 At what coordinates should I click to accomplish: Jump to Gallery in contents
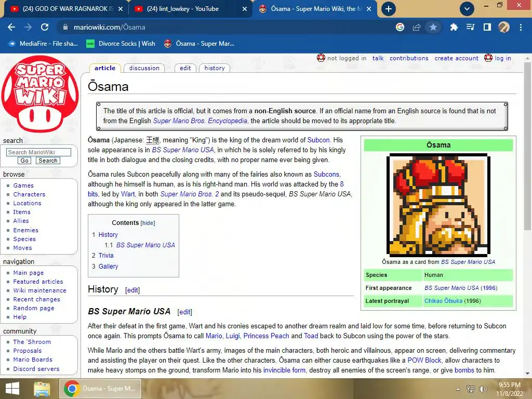click(x=108, y=267)
